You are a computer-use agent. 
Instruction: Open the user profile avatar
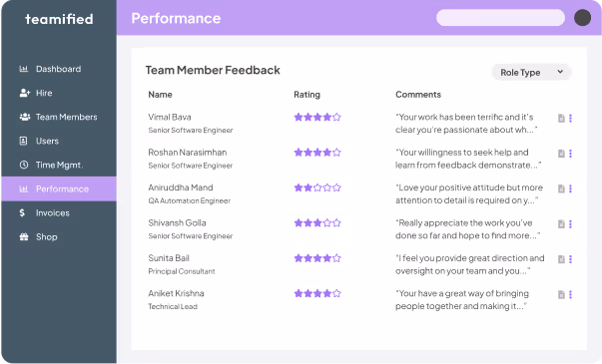[x=582, y=18]
